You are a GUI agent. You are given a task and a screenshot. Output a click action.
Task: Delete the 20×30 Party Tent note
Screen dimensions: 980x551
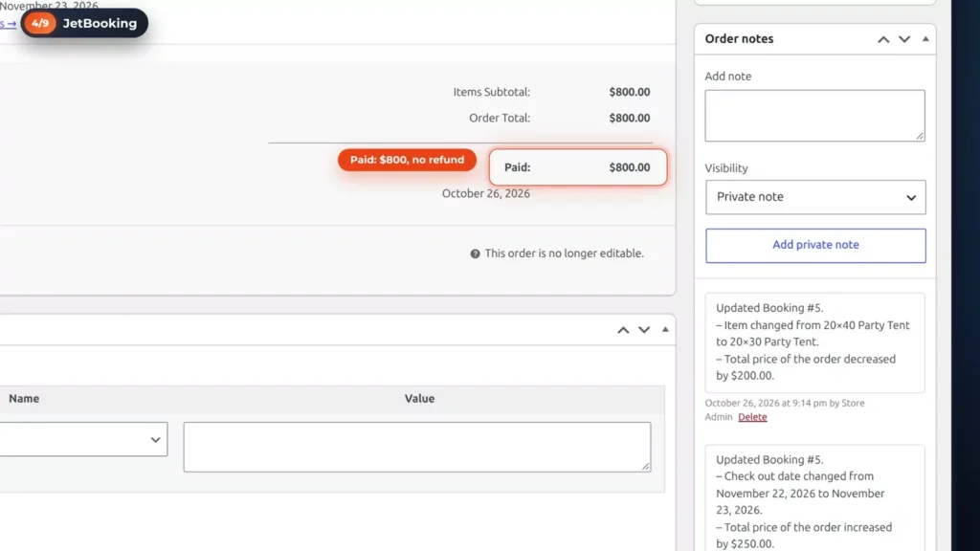(x=752, y=417)
